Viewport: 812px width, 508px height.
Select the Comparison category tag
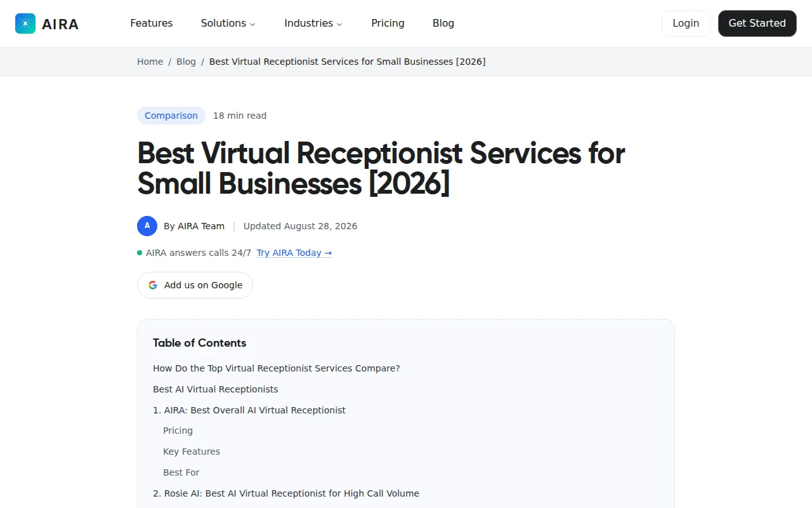pos(171,116)
